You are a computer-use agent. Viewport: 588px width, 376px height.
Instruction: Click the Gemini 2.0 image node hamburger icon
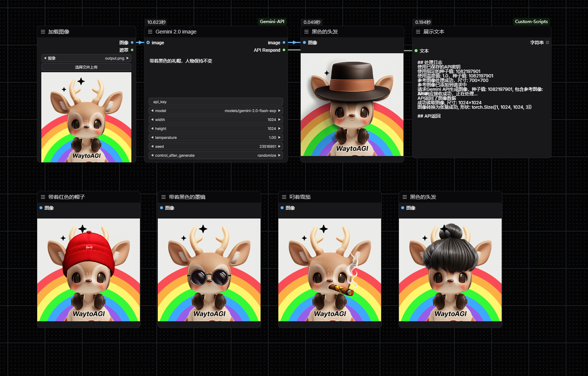pyautogui.click(x=150, y=32)
